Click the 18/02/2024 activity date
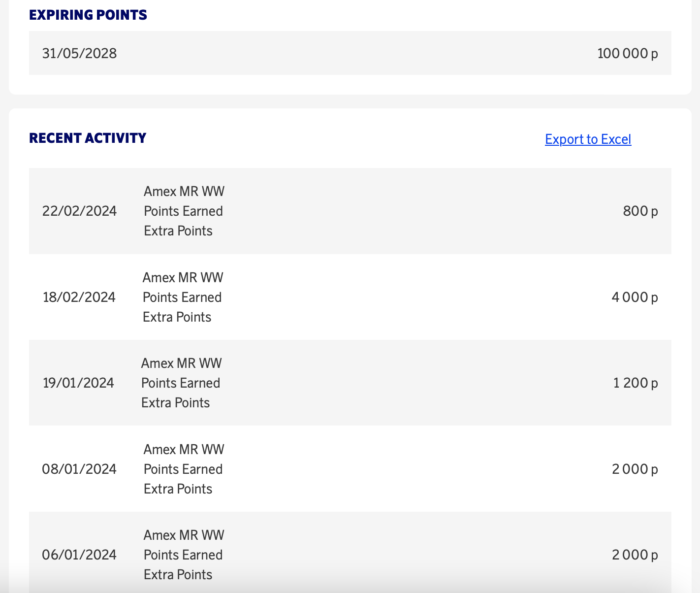The height and width of the screenshot is (593, 700). [79, 297]
